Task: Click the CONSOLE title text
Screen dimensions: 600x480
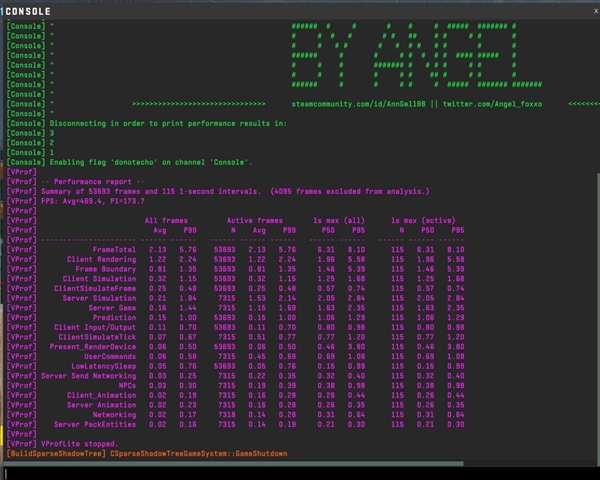Action: coord(28,11)
